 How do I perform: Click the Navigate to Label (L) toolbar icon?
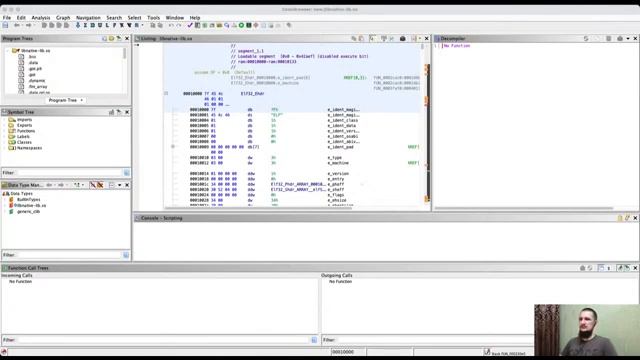click(x=107, y=25)
